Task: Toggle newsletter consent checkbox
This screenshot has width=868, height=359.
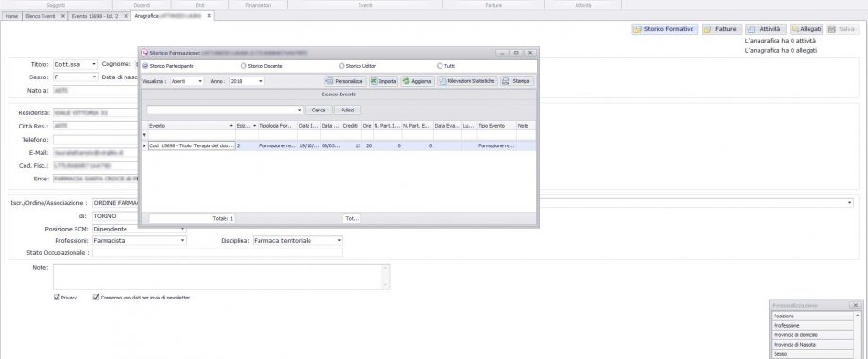Action: [142, 298]
